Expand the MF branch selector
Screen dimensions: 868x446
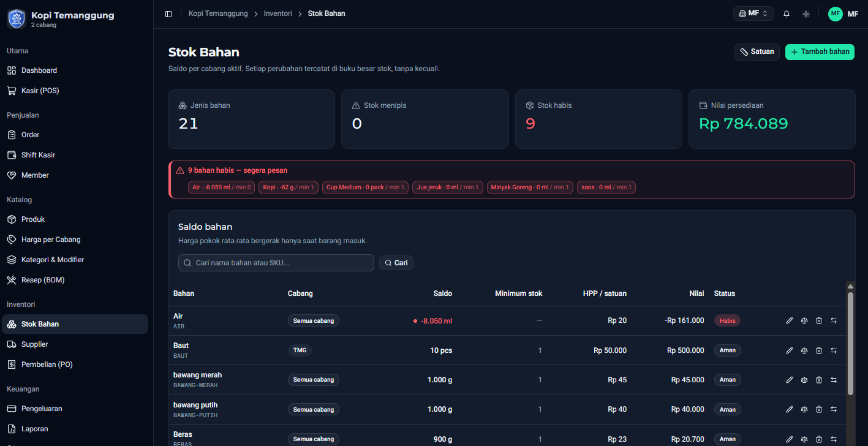click(x=753, y=13)
